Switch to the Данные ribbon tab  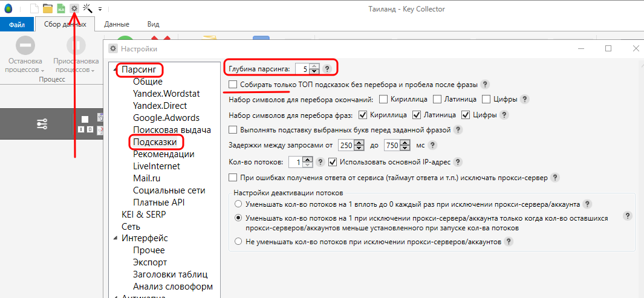coord(116,24)
